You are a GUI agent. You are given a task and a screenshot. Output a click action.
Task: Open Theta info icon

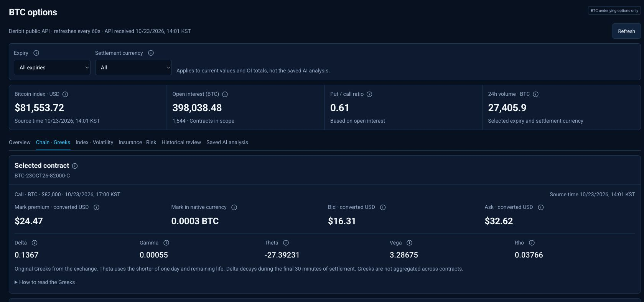pyautogui.click(x=286, y=243)
